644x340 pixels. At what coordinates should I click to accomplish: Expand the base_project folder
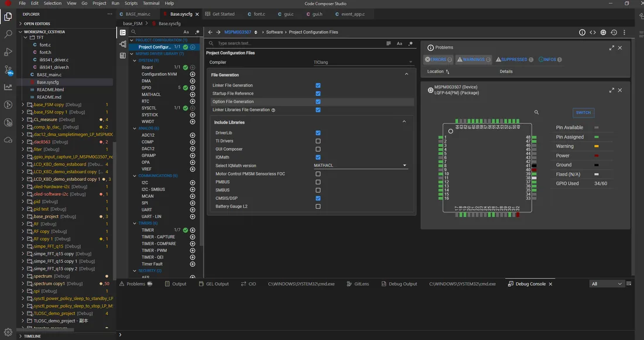point(23,217)
